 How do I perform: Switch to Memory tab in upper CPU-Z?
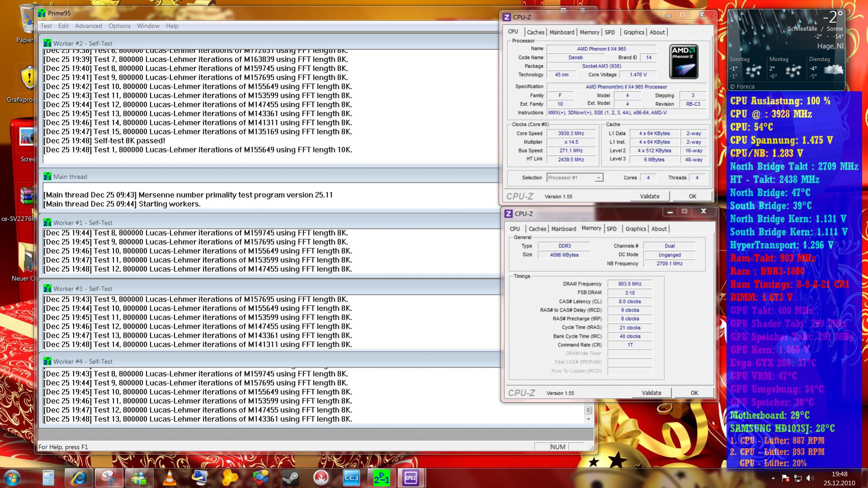click(x=589, y=32)
